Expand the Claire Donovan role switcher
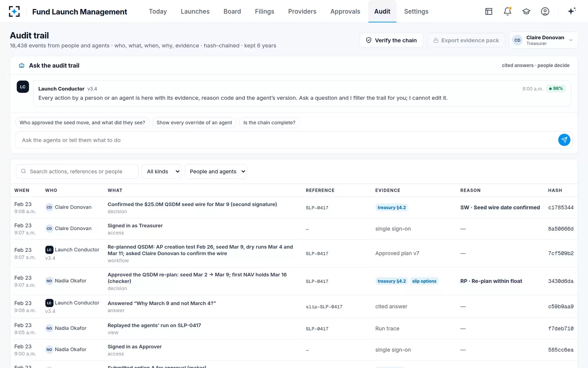Image resolution: width=588 pixels, height=368 pixels. click(543, 40)
